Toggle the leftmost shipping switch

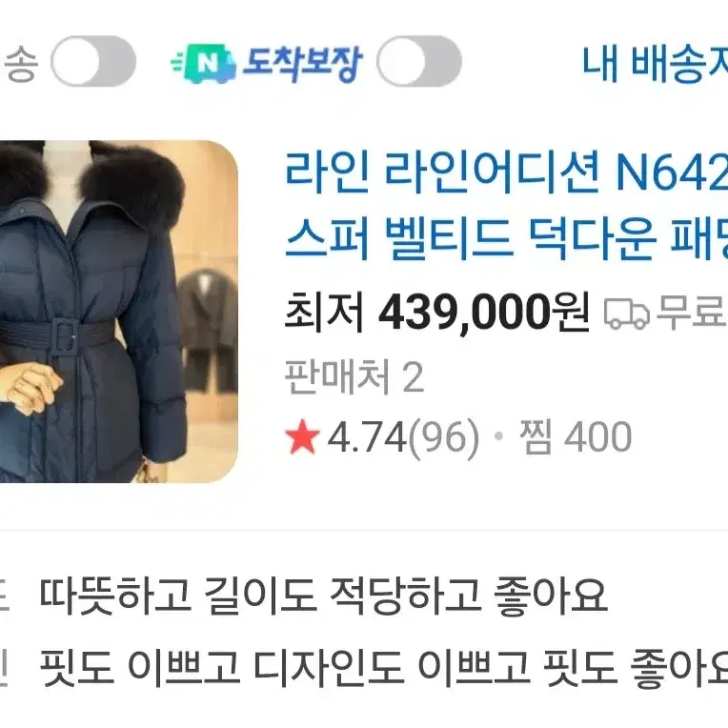click(x=93, y=61)
